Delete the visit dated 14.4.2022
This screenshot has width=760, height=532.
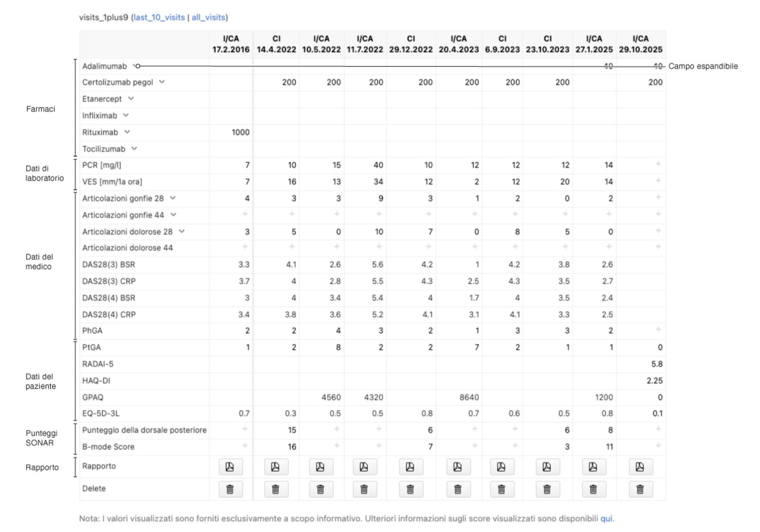pos(275,489)
